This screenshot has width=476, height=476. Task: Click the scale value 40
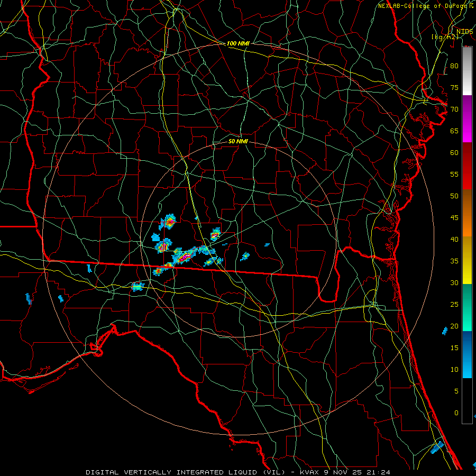pyautogui.click(x=454, y=240)
